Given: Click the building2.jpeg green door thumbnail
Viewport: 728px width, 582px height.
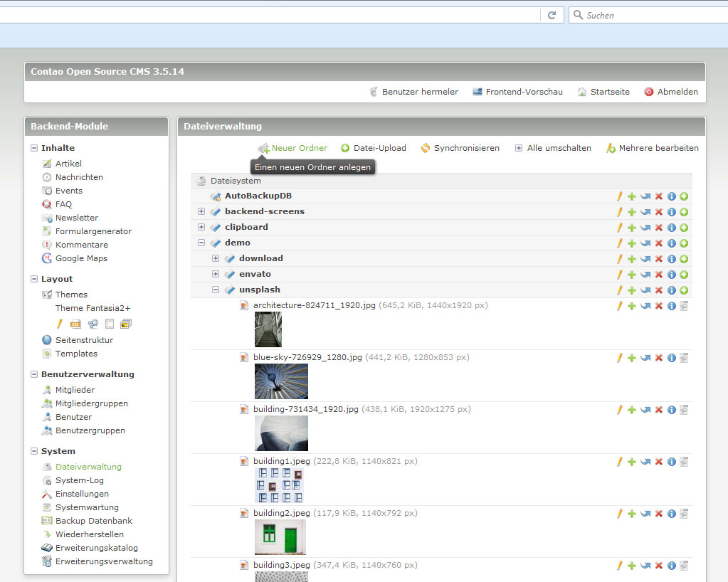Looking at the screenshot, I should 280,537.
